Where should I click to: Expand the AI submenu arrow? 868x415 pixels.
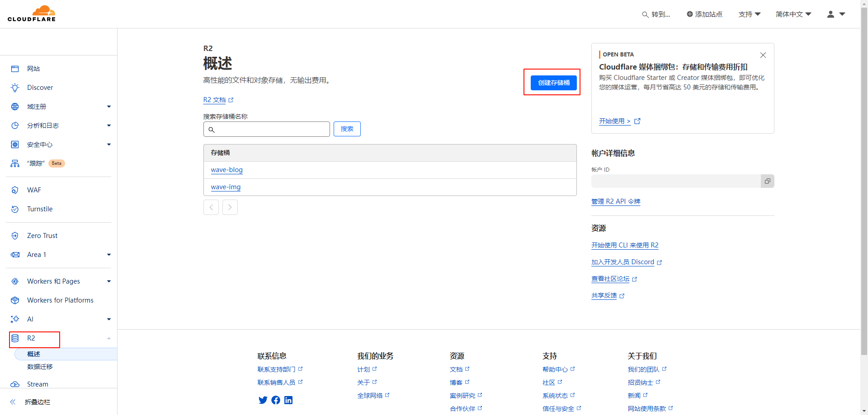(109, 319)
